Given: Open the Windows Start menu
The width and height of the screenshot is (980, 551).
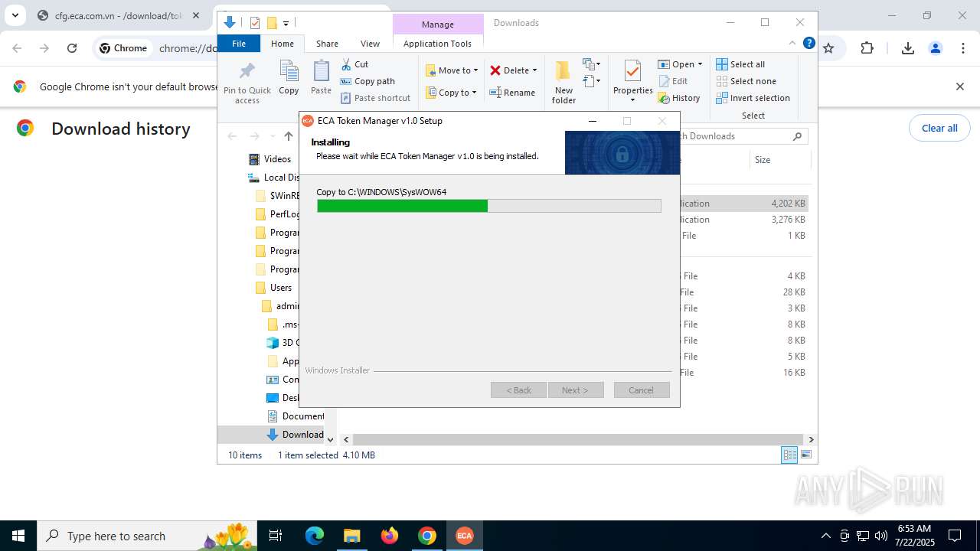Looking at the screenshot, I should (x=18, y=536).
